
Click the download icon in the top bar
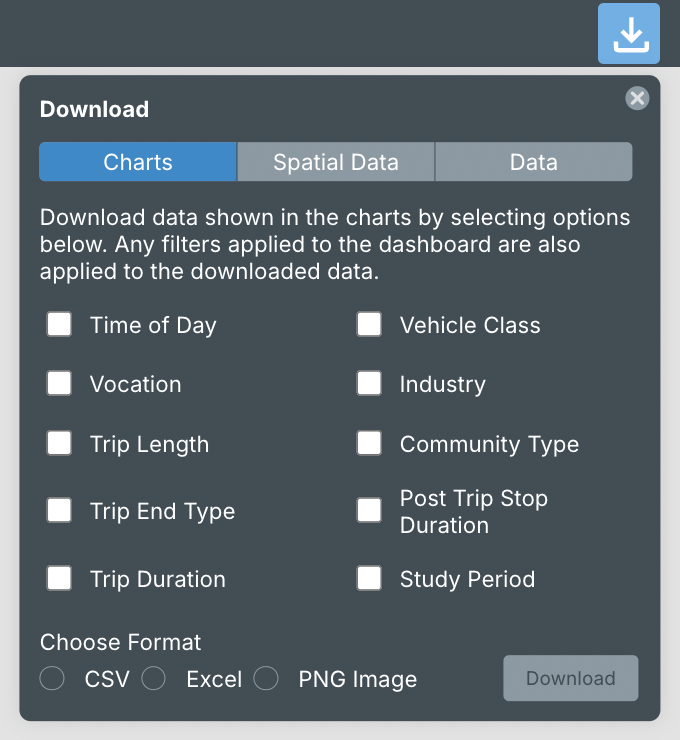[x=629, y=34]
